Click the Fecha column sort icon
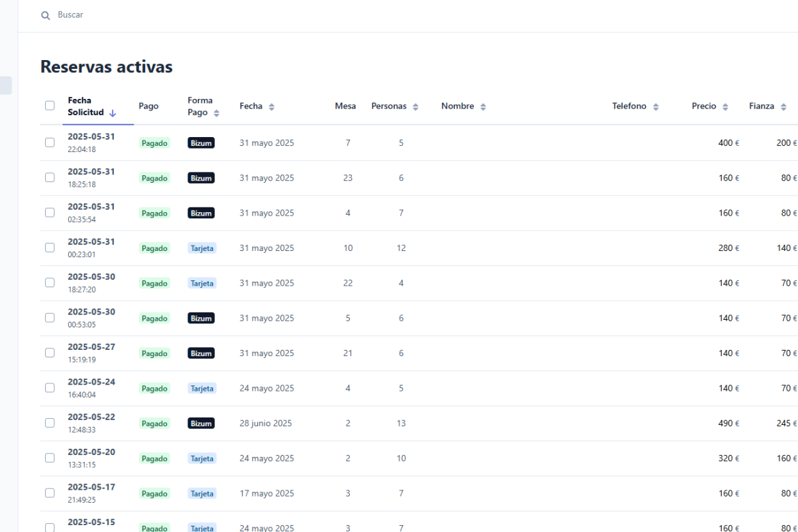 271,107
